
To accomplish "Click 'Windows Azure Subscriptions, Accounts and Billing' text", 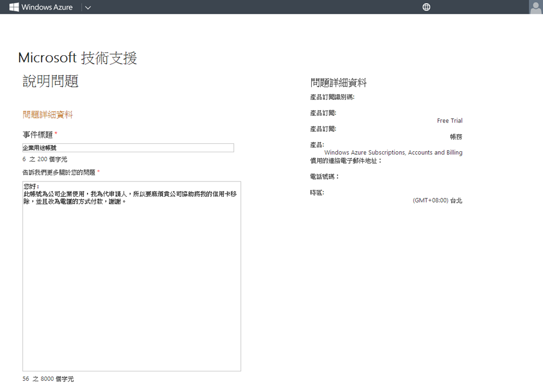I will pyautogui.click(x=393, y=152).
